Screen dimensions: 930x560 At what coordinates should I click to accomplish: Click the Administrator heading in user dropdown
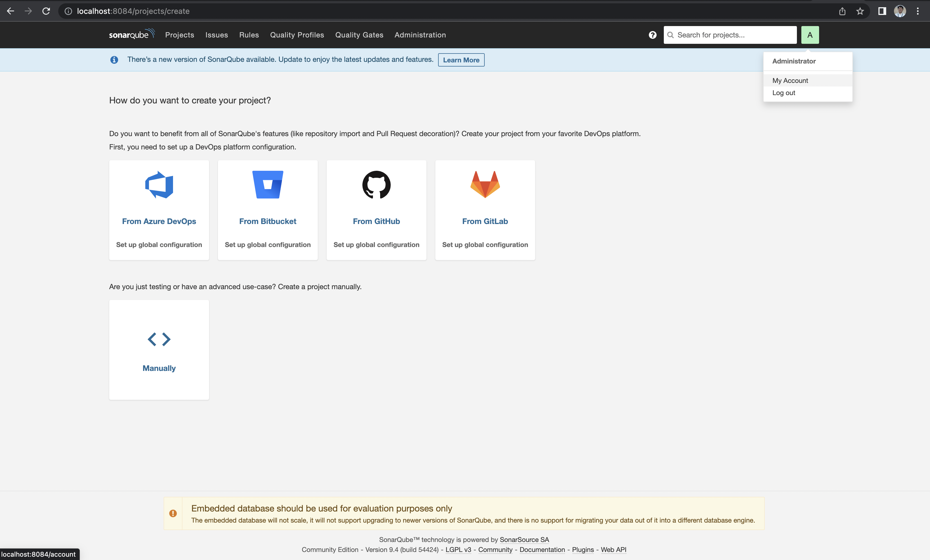tap(794, 61)
